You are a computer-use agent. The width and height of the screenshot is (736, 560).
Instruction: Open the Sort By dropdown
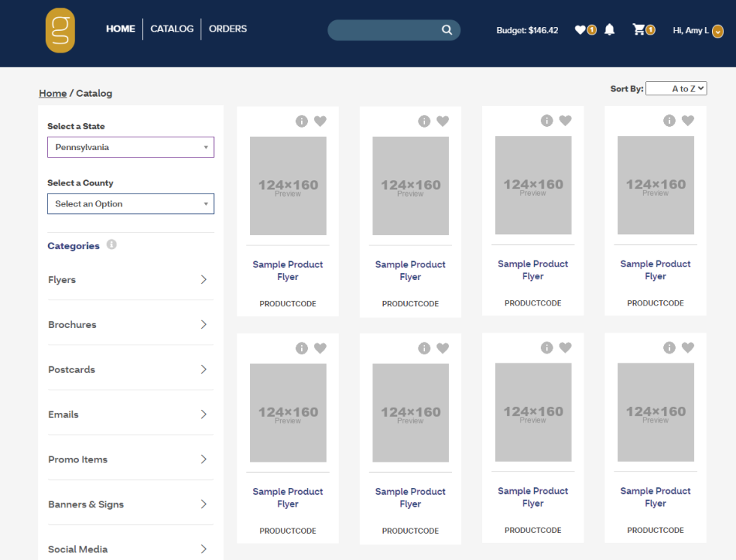[x=676, y=89]
